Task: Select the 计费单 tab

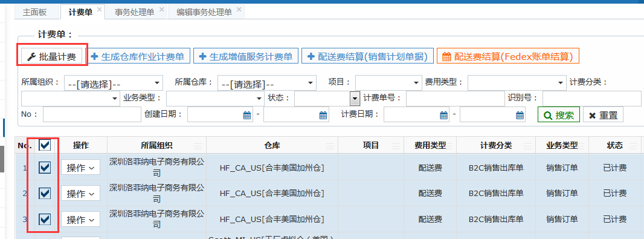Action: click(x=80, y=12)
